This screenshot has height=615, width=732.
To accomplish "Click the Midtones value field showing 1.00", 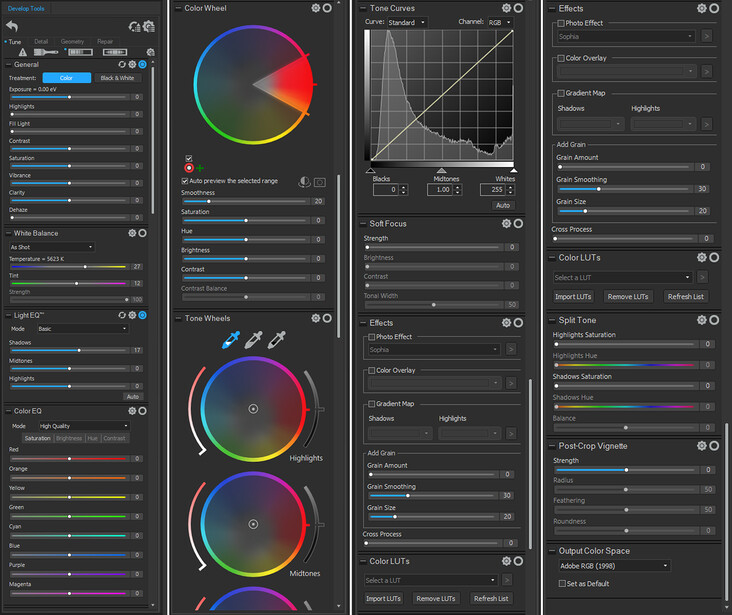I will pos(440,190).
